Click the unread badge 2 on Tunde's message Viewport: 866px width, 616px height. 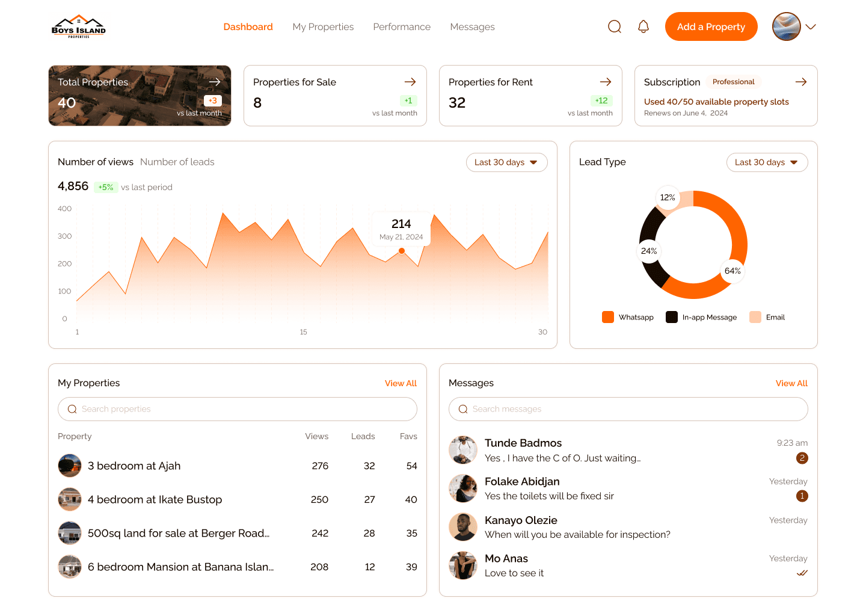tap(802, 458)
